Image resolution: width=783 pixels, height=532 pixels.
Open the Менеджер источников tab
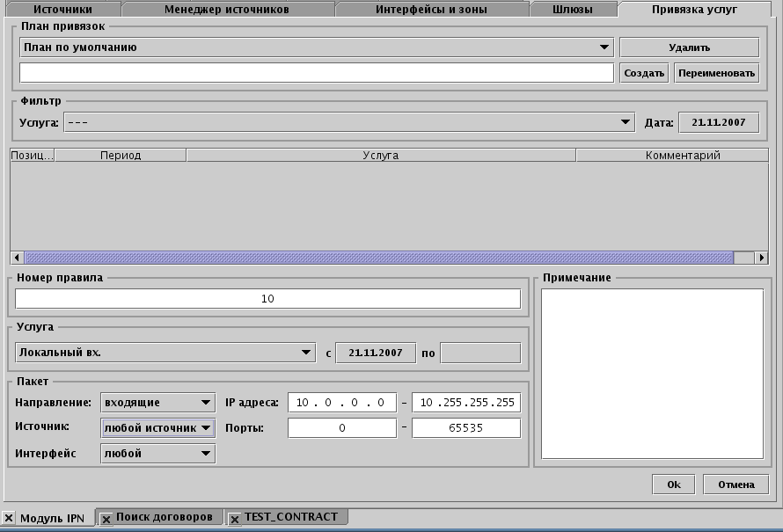[x=226, y=10]
